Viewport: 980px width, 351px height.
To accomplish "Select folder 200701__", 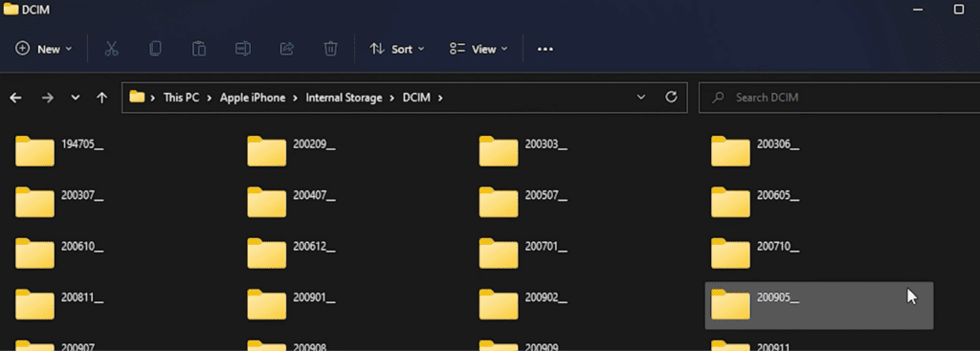I will click(x=523, y=252).
